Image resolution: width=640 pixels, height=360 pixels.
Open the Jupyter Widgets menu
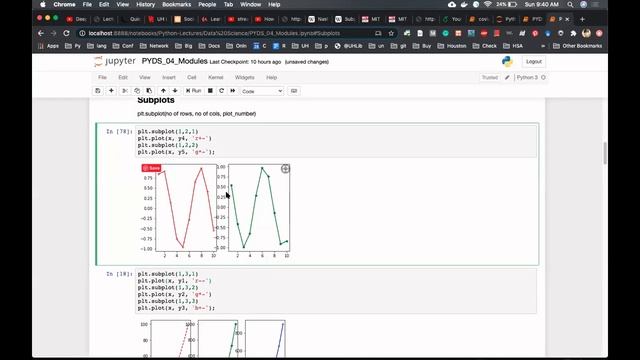tap(244, 77)
